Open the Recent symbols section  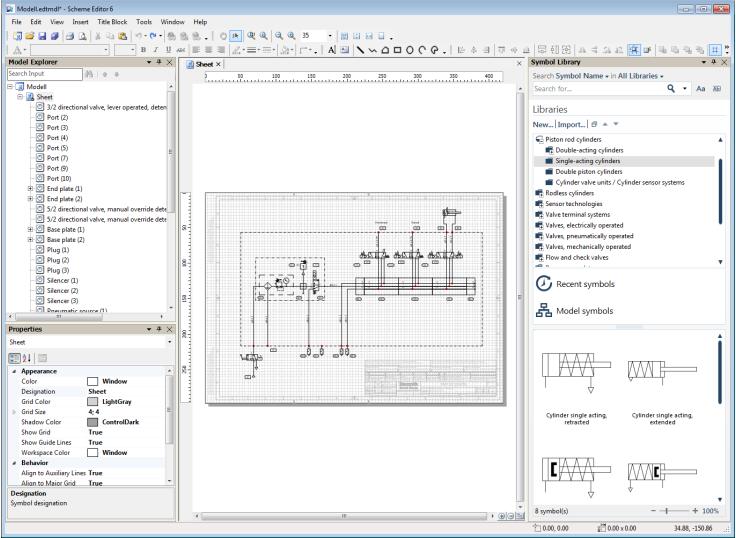coord(575,284)
